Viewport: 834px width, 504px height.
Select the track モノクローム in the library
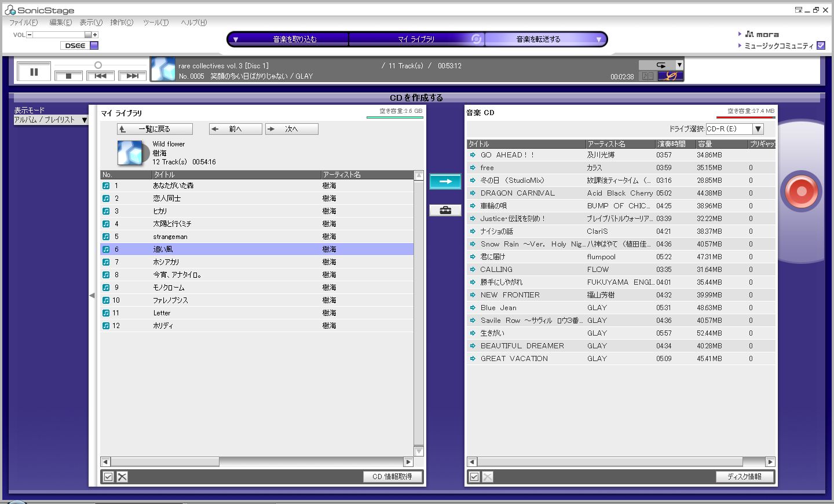[x=257, y=288]
